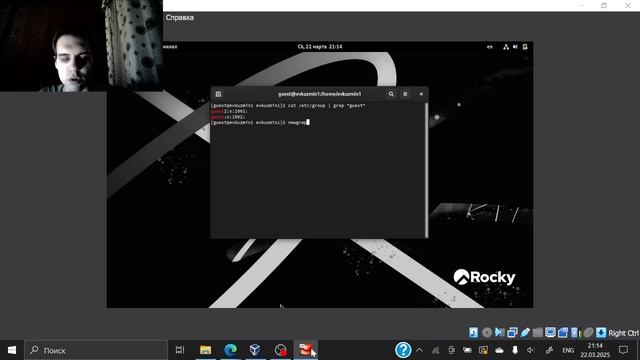Open new tab button in terminal header
The width and height of the screenshot is (640, 360).
218,94
